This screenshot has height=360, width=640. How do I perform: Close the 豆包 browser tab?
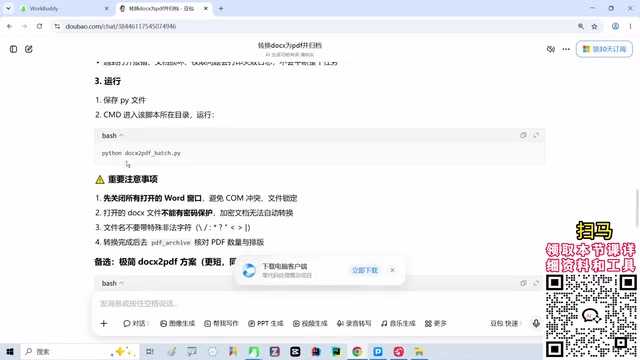click(x=206, y=8)
